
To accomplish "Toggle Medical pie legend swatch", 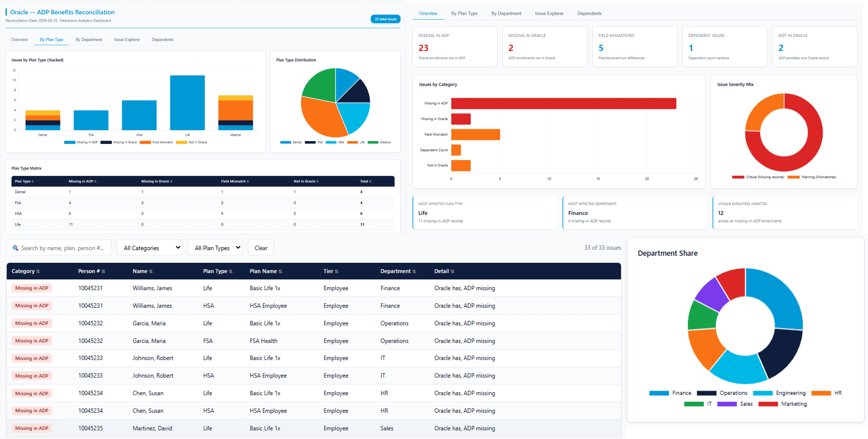I will point(373,142).
